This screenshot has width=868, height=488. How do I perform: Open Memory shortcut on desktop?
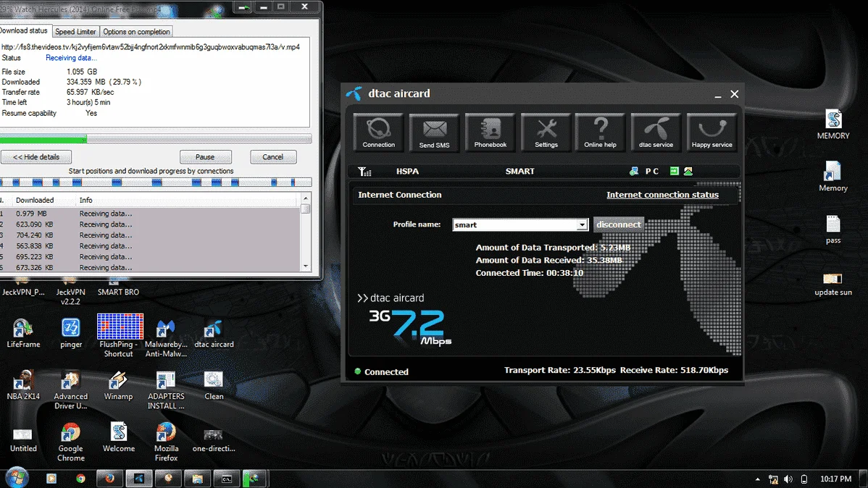click(x=833, y=177)
